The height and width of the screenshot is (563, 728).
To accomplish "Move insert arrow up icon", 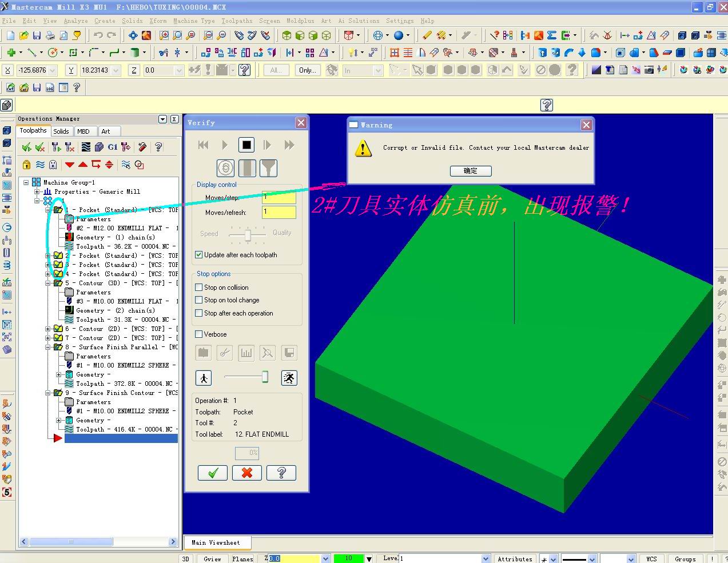I will click(83, 165).
